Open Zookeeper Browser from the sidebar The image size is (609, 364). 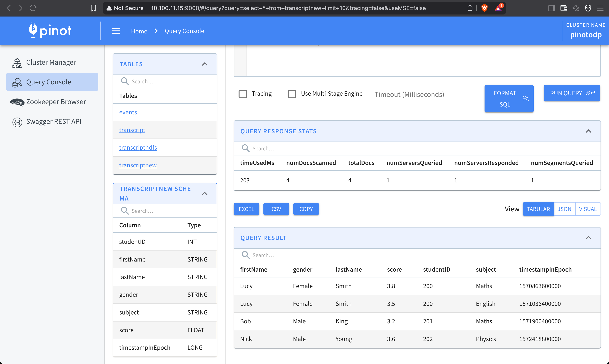click(x=52, y=102)
